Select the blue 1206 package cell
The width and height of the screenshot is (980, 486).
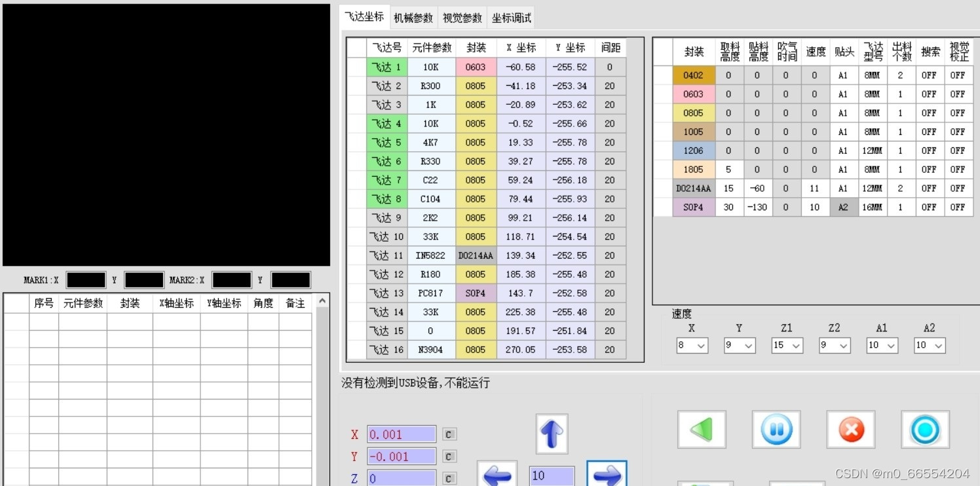694,151
